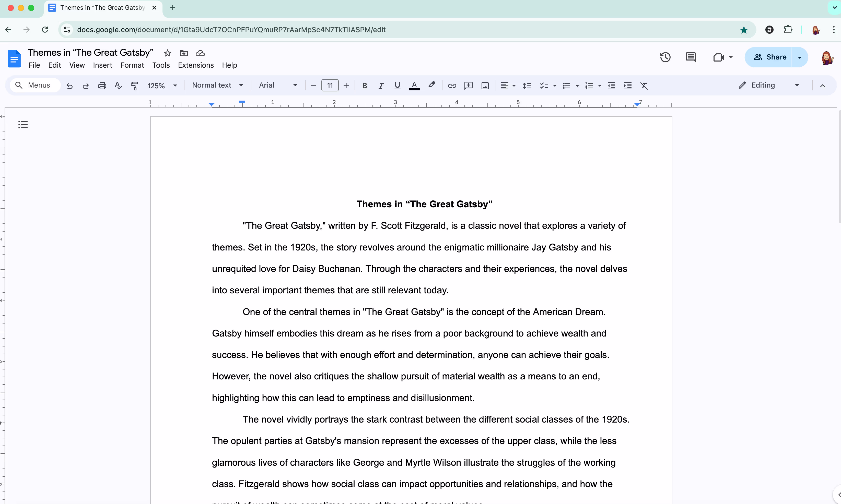This screenshot has height=504, width=841.
Task: Toggle bold formatting
Action: point(364,86)
